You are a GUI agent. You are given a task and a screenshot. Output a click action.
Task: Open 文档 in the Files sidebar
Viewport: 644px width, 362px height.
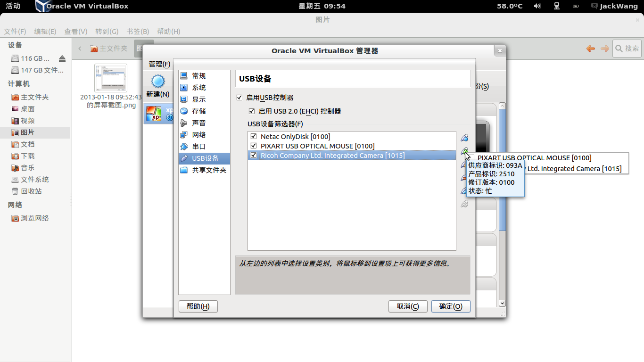(x=35, y=144)
